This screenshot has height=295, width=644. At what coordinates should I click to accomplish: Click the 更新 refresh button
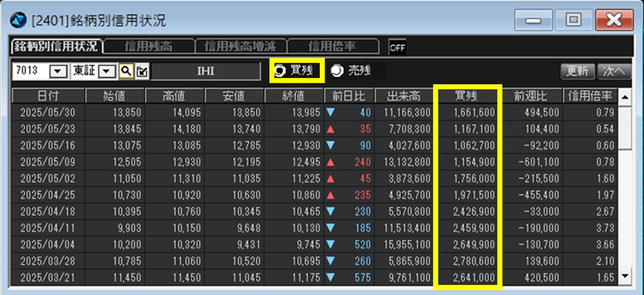578,71
